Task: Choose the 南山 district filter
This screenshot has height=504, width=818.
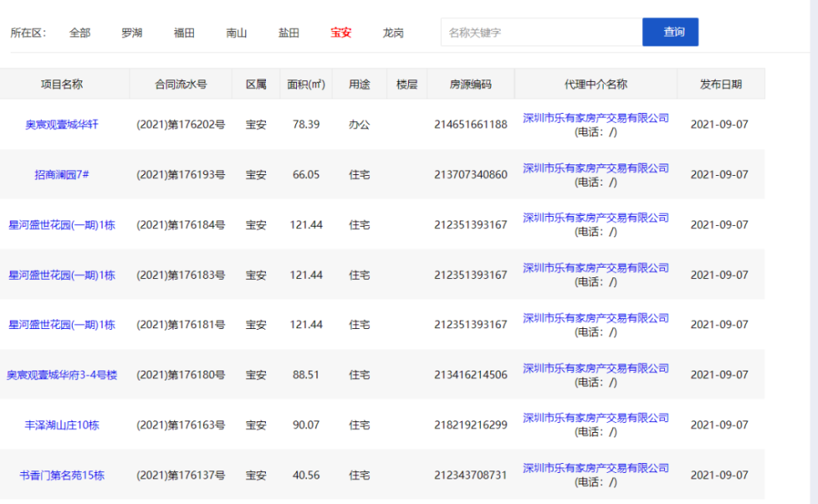Action: point(236,33)
